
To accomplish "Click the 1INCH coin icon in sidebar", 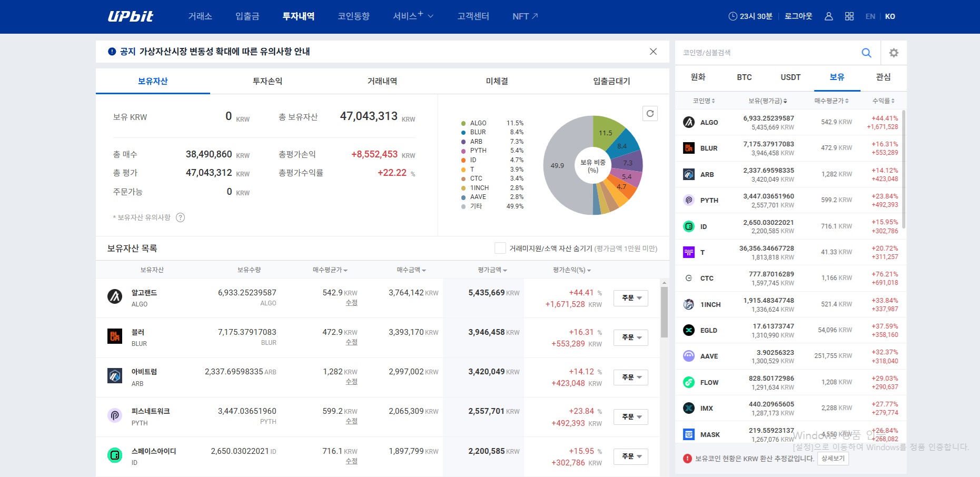I will [689, 304].
